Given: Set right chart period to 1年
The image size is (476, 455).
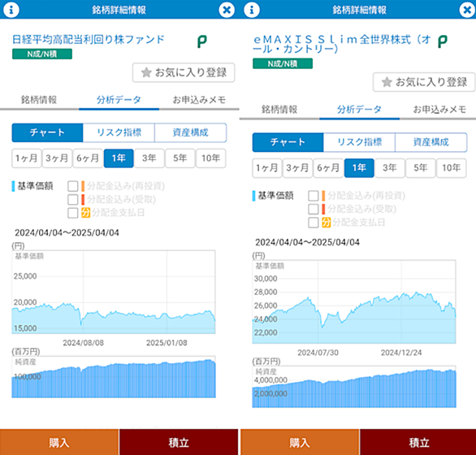Looking at the screenshot, I should [x=359, y=168].
